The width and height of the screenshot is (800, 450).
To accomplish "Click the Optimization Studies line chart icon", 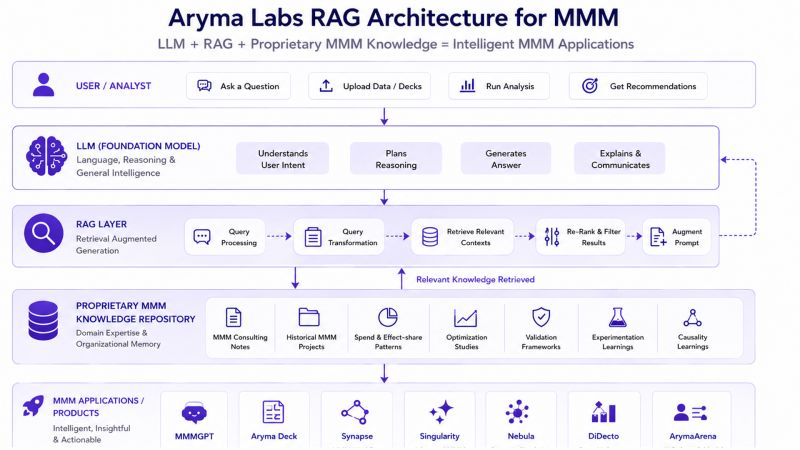I will click(x=465, y=318).
